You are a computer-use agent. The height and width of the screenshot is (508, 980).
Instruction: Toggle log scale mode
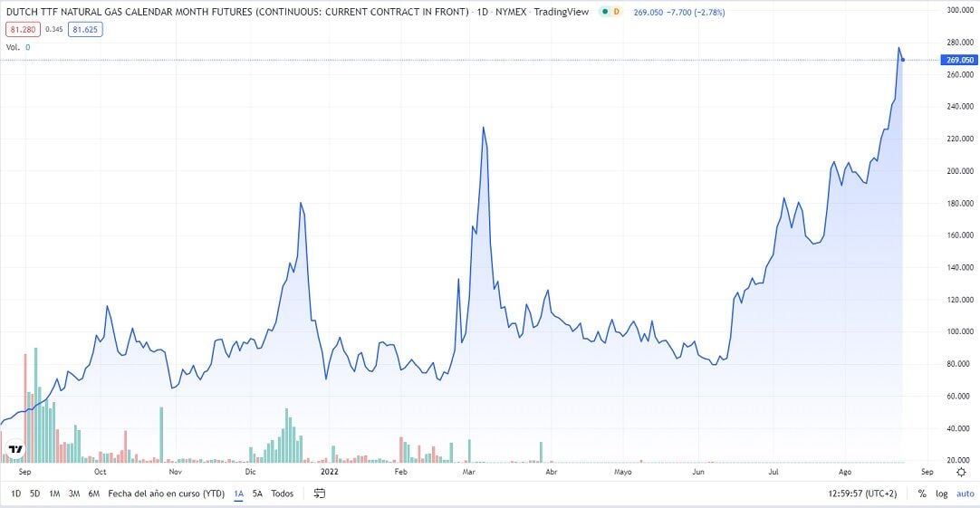[942, 494]
